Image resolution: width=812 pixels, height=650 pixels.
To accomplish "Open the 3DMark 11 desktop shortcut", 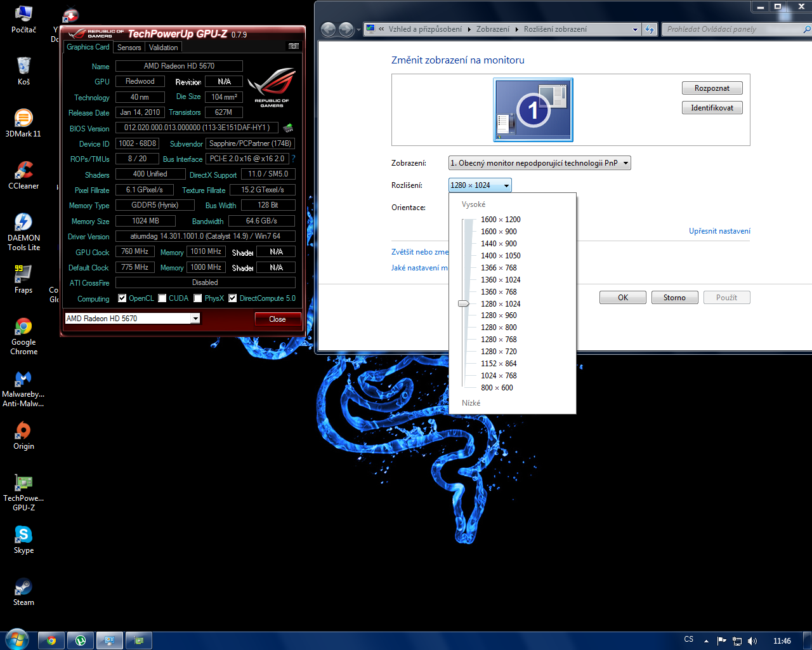I will coord(23,123).
